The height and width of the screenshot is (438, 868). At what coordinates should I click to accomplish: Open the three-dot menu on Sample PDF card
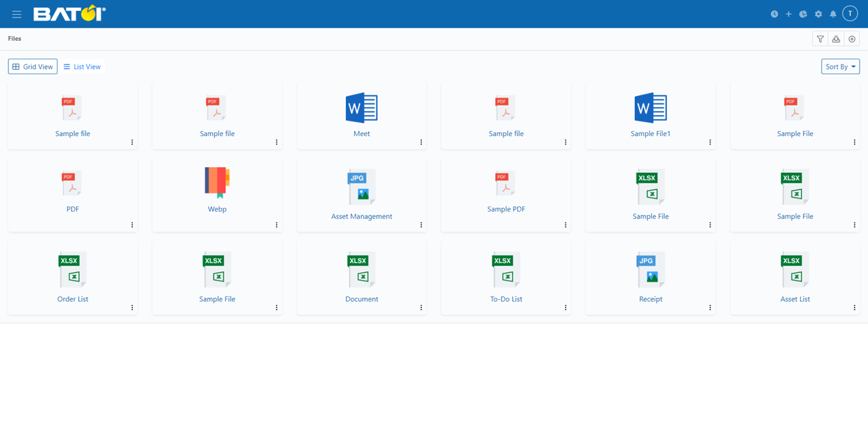pos(566,225)
